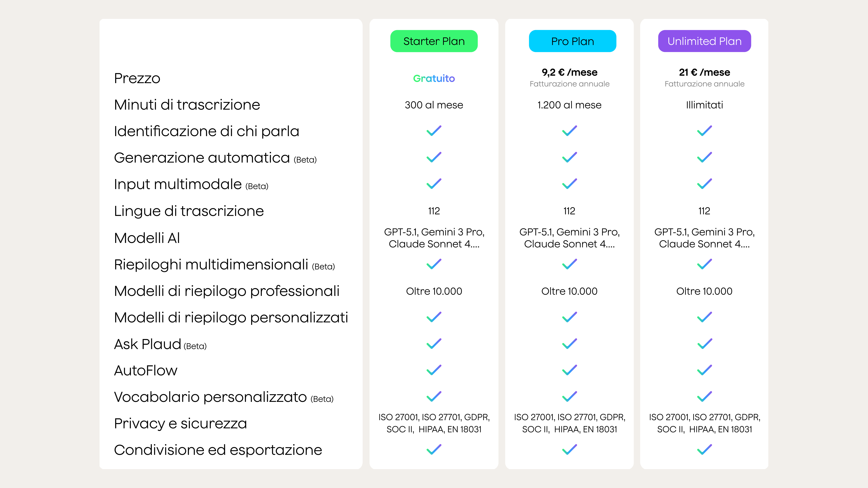Select the Pro Plan blue button
868x488 pixels.
tap(572, 41)
